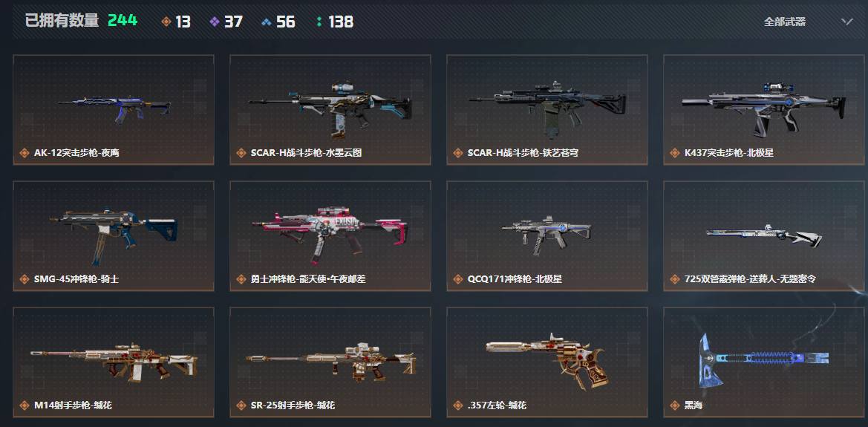868x427 pixels.
Task: Click the green rarity icon counting 138
Action: pos(319,22)
